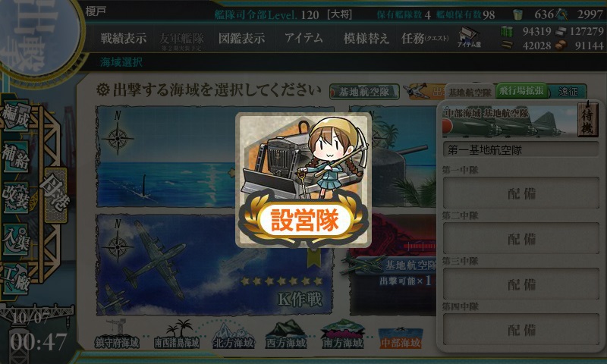The height and width of the screenshot is (364, 607).
Task: Click the 飛行場拡張 airfield expansion button
Action: 521,91
